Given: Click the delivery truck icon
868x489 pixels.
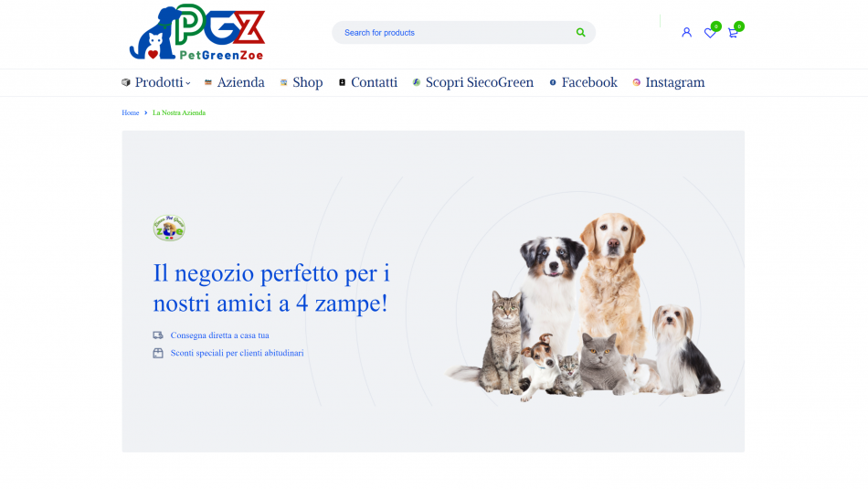Looking at the screenshot, I should coord(158,335).
